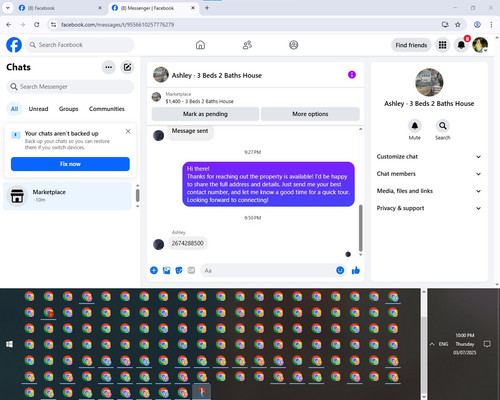500x400 pixels.
Task: Open the Friends icon in the top navigation
Action: (x=247, y=45)
